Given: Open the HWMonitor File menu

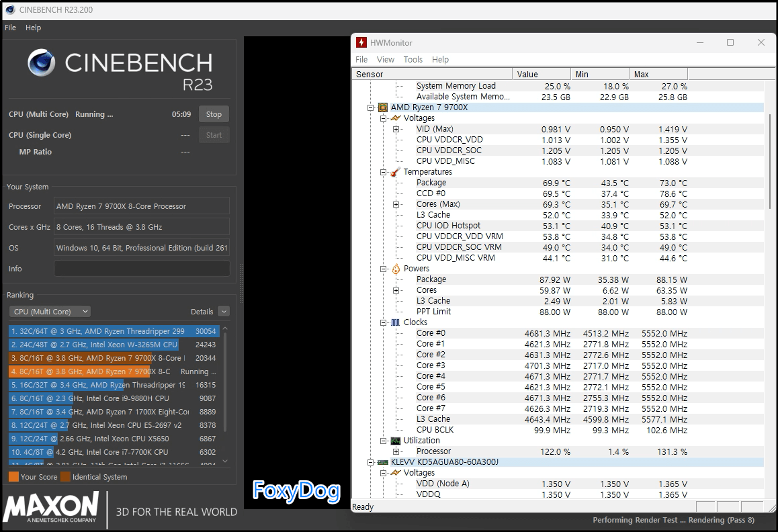Looking at the screenshot, I should point(361,60).
